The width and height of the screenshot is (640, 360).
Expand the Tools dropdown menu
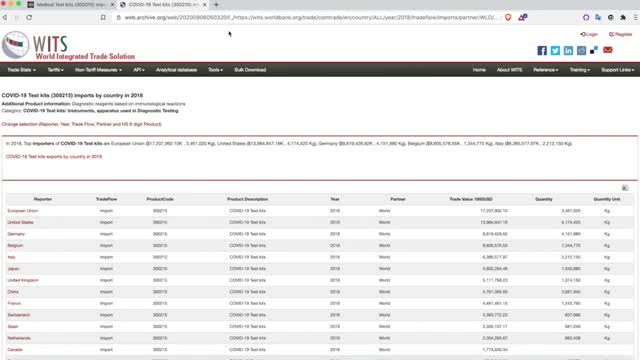click(x=215, y=70)
